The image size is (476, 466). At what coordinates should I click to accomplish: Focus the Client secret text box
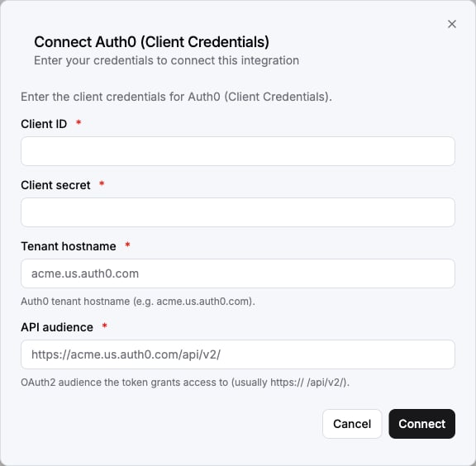click(238, 212)
